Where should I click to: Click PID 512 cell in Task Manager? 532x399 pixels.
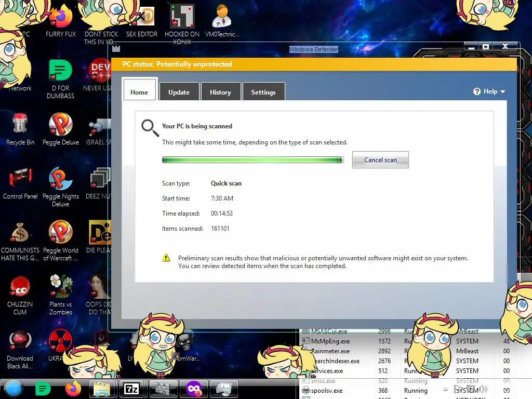pos(383,370)
